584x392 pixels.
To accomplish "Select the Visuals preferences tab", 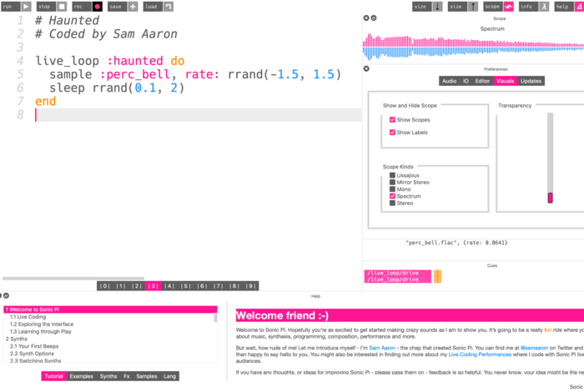I will [x=505, y=81].
